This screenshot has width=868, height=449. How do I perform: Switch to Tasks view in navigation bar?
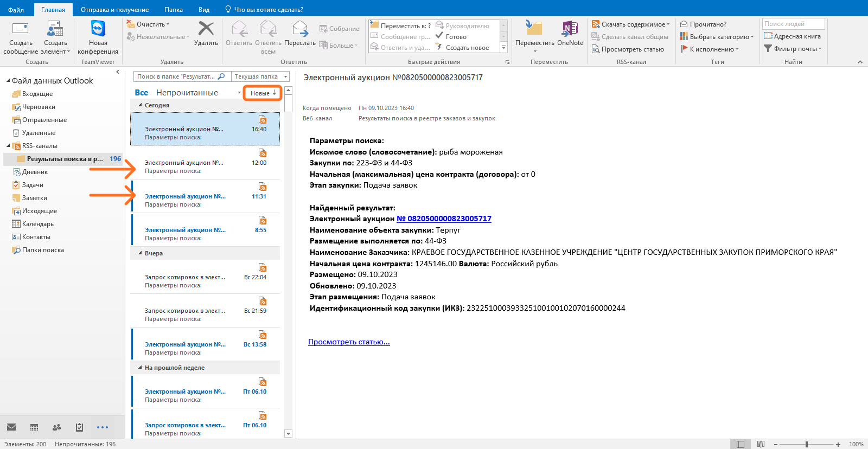click(79, 427)
